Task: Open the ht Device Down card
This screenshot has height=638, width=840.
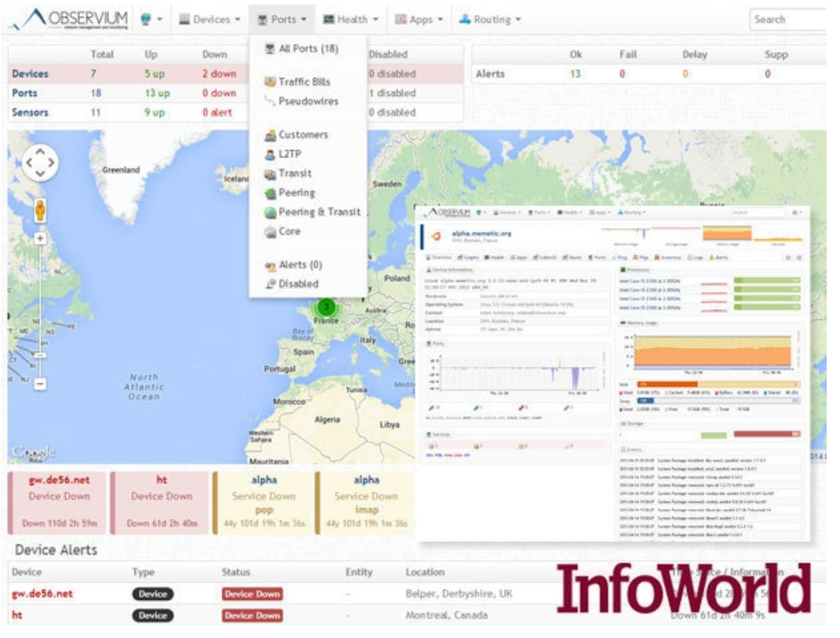Action: (159, 503)
